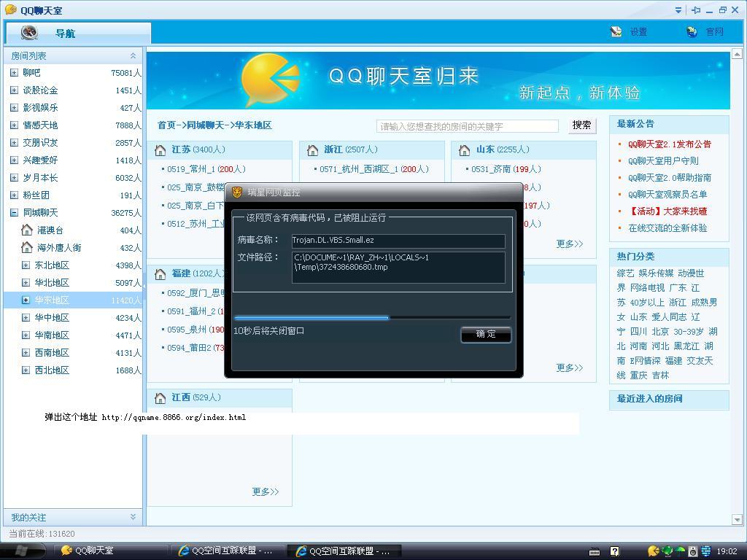Image resolution: width=747 pixels, height=560 pixels.
Task: Collapse the 房间列表 panel header
Action: [x=133, y=55]
